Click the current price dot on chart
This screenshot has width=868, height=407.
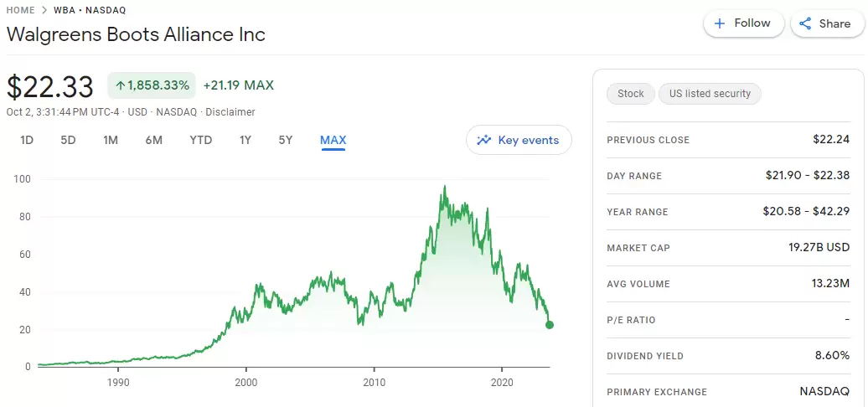pos(550,325)
